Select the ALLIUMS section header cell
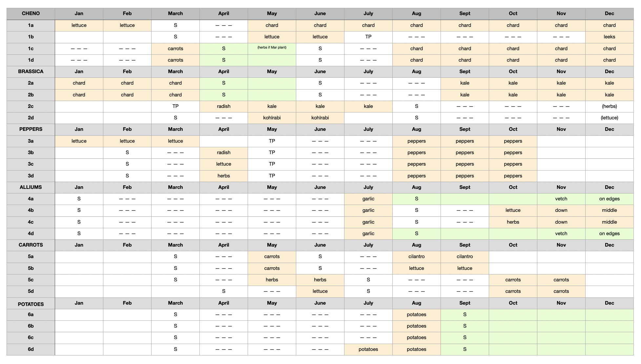This screenshot has height=364, width=641. tap(31, 187)
